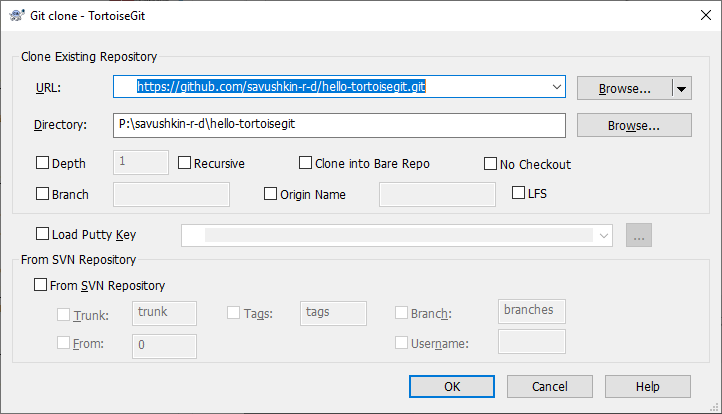Screen dimensions: 722x414
Task: Check Load Putty Key
Action: [x=42, y=233]
